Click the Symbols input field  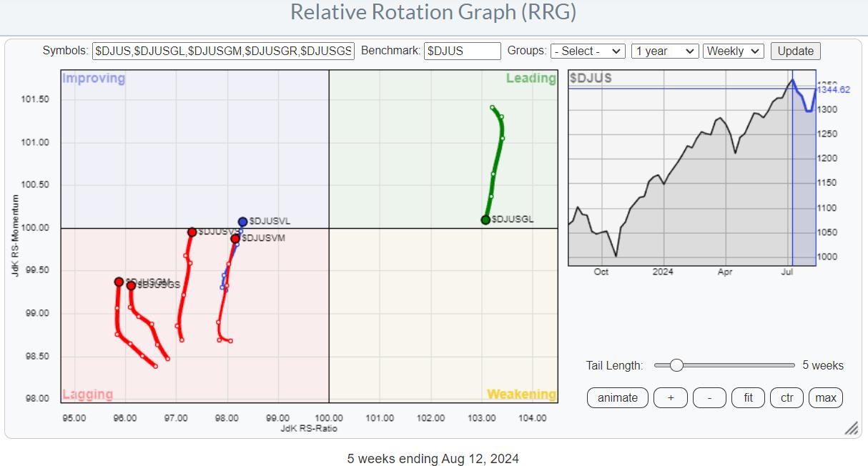[223, 51]
